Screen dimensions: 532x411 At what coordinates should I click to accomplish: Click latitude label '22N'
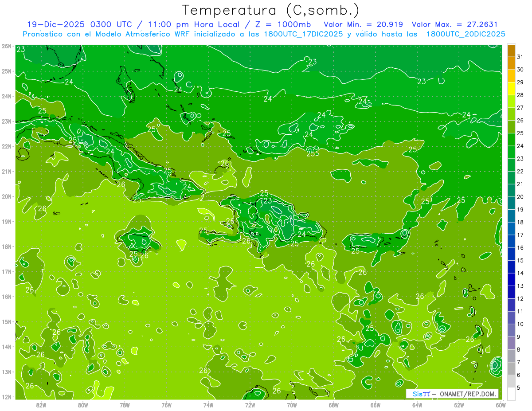[x=6, y=146]
